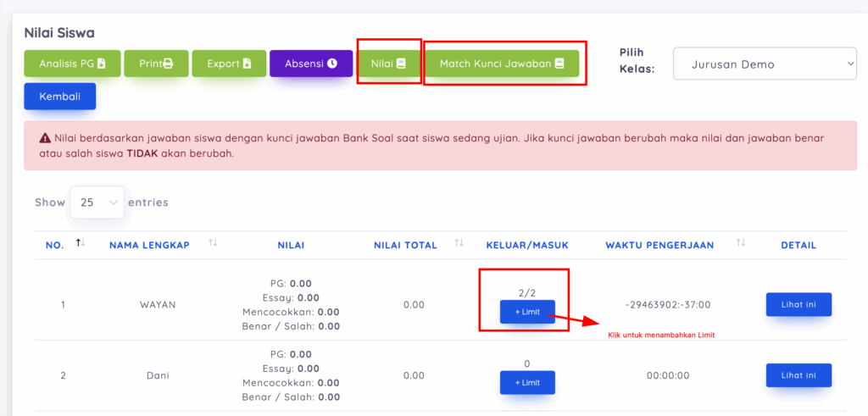
Task: Open Lihat ini detail for Dani
Action: pyautogui.click(x=798, y=374)
